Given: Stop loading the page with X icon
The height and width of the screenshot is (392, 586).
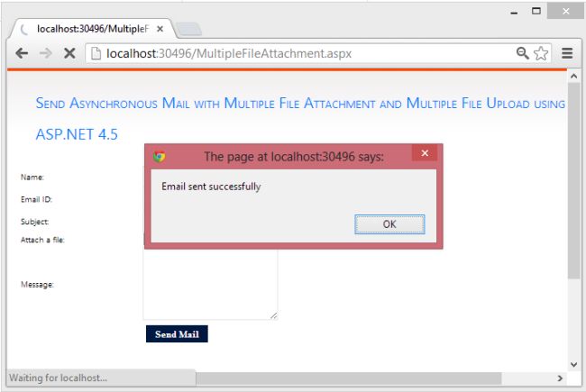Looking at the screenshot, I should click(69, 53).
